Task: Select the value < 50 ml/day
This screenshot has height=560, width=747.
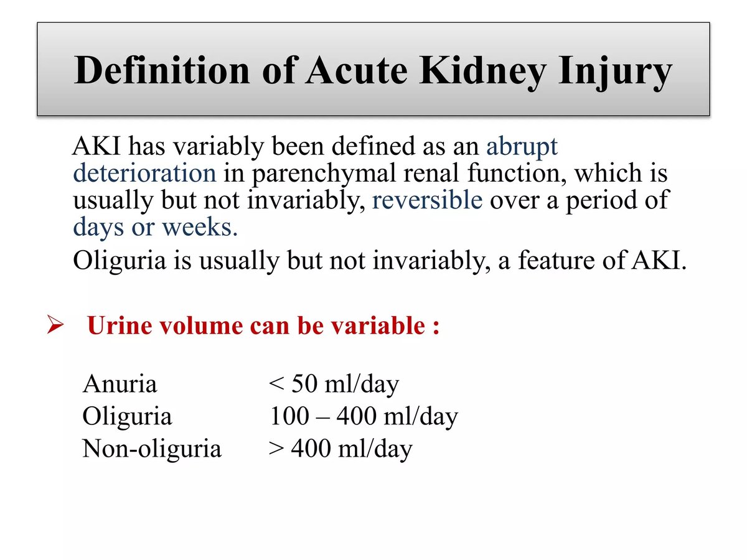Action: (334, 384)
